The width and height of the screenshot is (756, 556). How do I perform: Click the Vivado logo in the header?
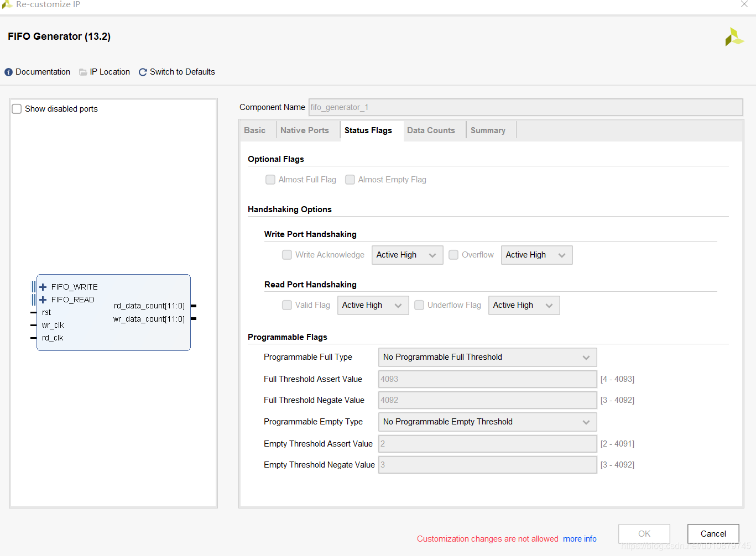734,37
